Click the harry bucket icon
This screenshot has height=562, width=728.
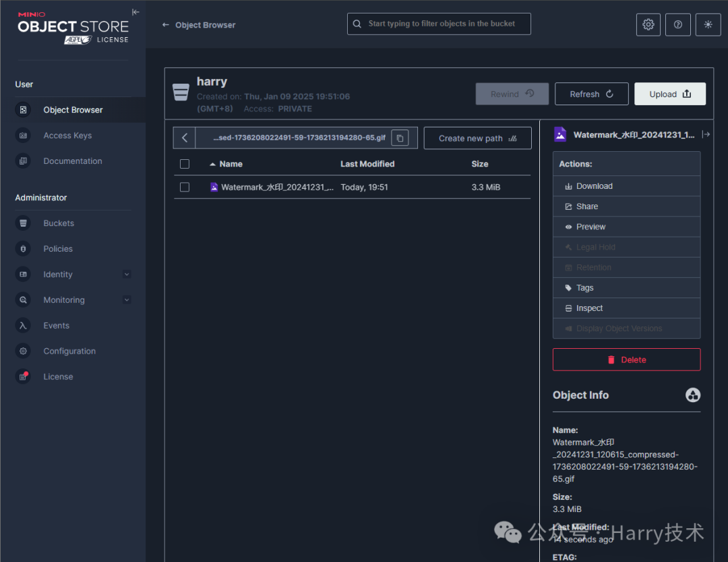pyautogui.click(x=181, y=92)
